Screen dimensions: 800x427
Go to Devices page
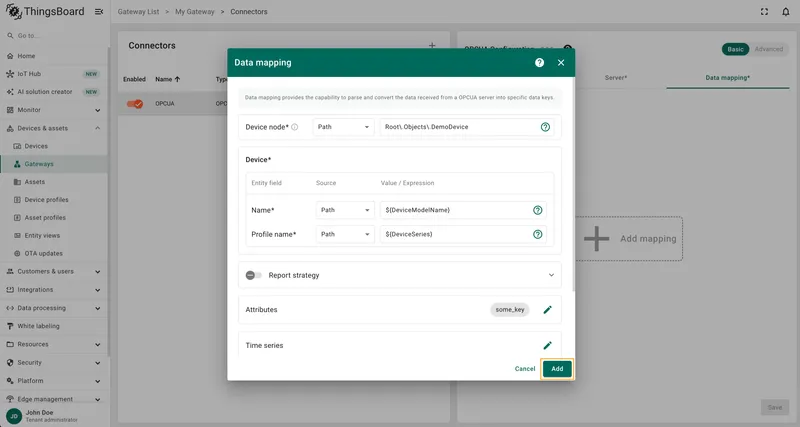tap(54, 146)
